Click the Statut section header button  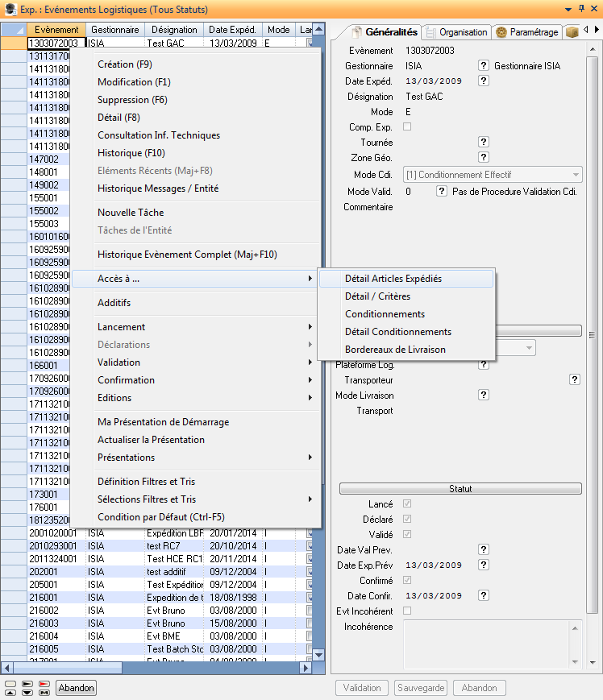(460, 488)
